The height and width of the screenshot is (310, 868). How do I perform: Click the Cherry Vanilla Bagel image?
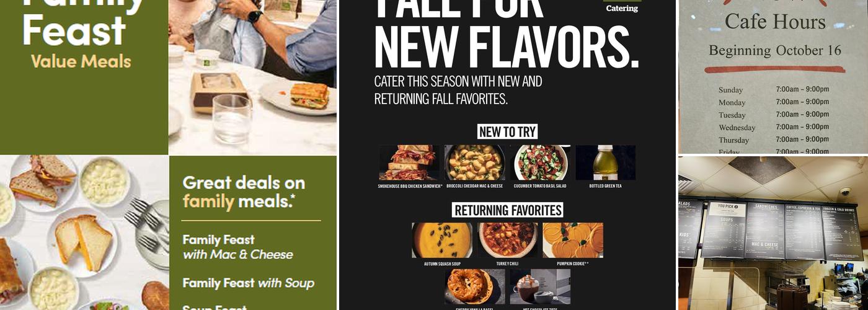coord(475,286)
